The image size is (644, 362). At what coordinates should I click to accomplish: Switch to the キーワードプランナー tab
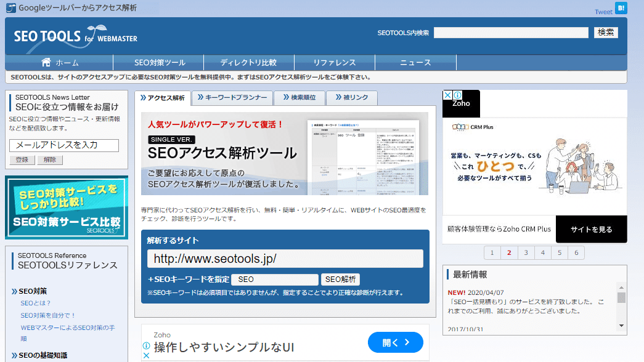tap(232, 98)
